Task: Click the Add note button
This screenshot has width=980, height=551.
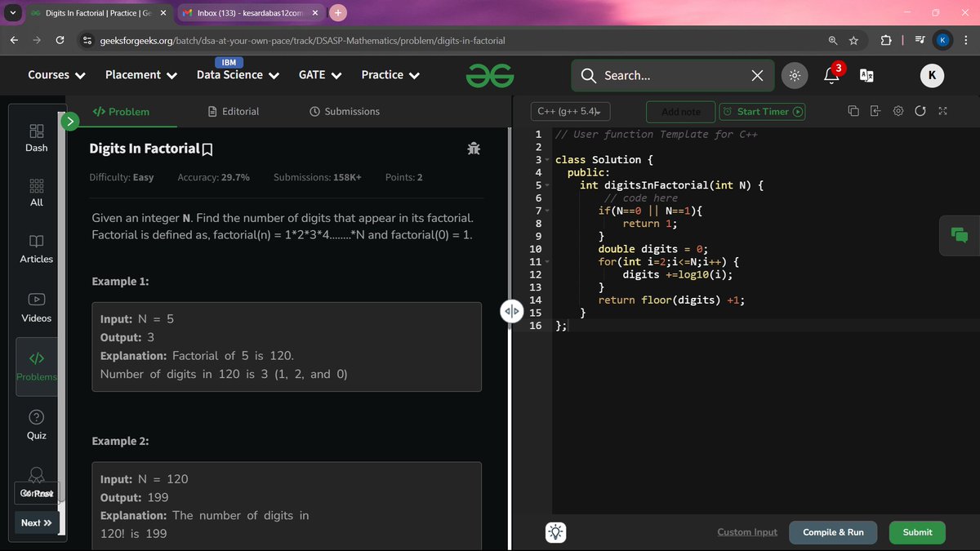Action: pos(680,112)
